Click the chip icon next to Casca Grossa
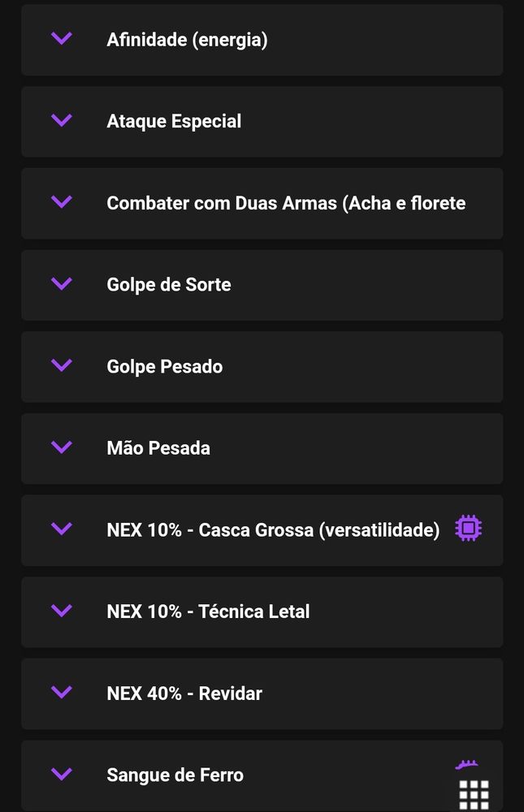The height and width of the screenshot is (812, 524). tap(469, 529)
